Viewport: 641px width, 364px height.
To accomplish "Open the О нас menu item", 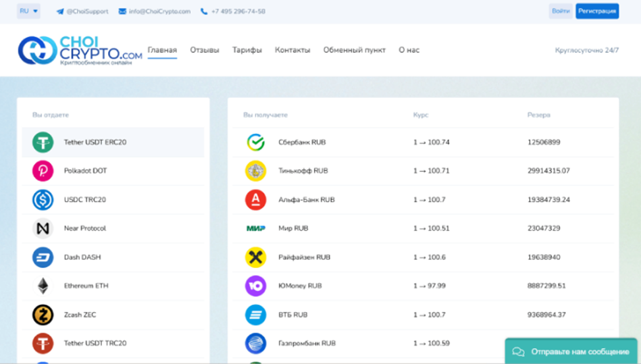I will click(409, 50).
